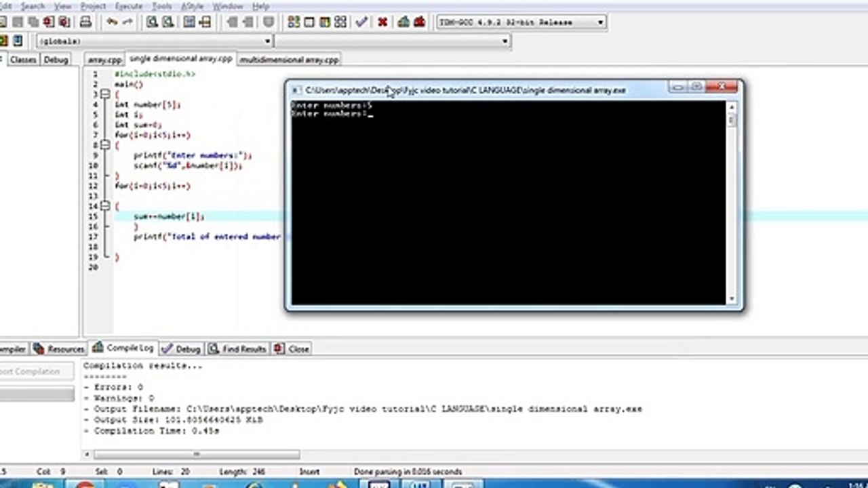
Task: Open the Tools menu
Action: (x=161, y=6)
